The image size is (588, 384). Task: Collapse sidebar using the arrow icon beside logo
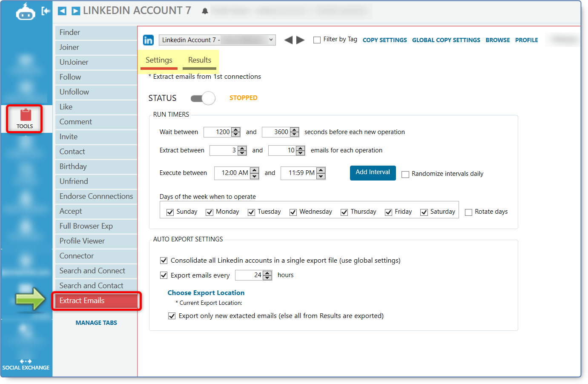tap(46, 11)
